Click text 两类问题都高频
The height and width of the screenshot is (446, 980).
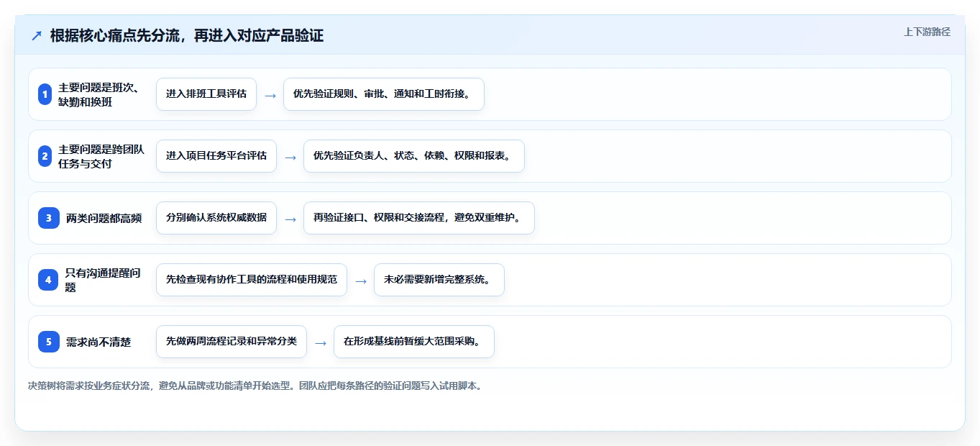pos(104,218)
